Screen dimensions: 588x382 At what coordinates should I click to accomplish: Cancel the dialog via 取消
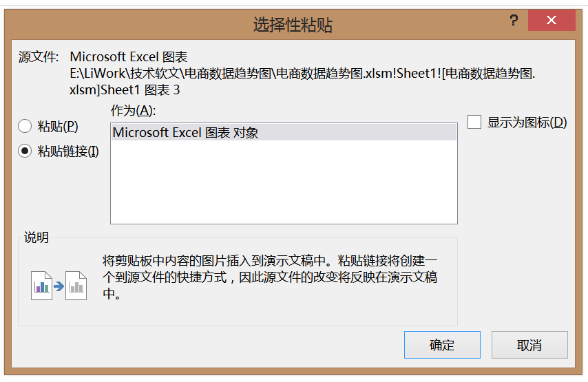529,345
